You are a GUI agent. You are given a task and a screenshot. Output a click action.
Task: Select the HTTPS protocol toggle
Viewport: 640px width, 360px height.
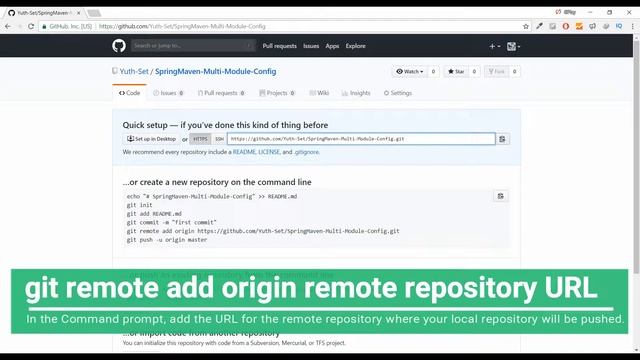[x=200, y=139]
